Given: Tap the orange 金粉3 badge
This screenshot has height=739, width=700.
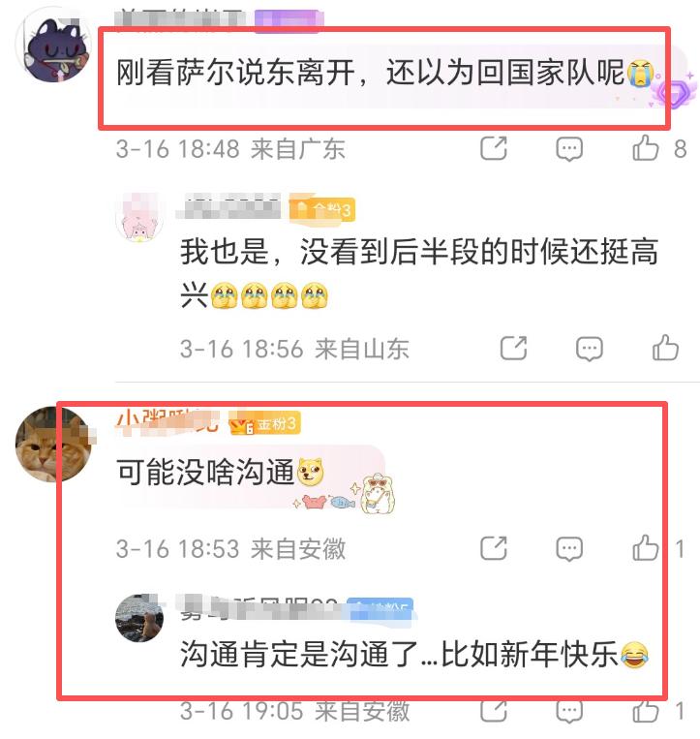Looking at the screenshot, I should pyautogui.click(x=264, y=424).
